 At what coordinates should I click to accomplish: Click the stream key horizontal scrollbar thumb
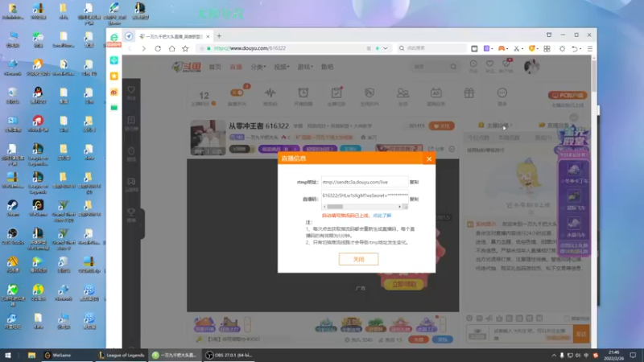(x=335, y=207)
